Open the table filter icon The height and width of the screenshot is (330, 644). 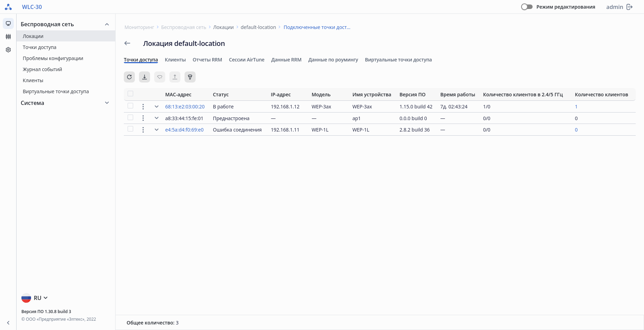coord(190,77)
